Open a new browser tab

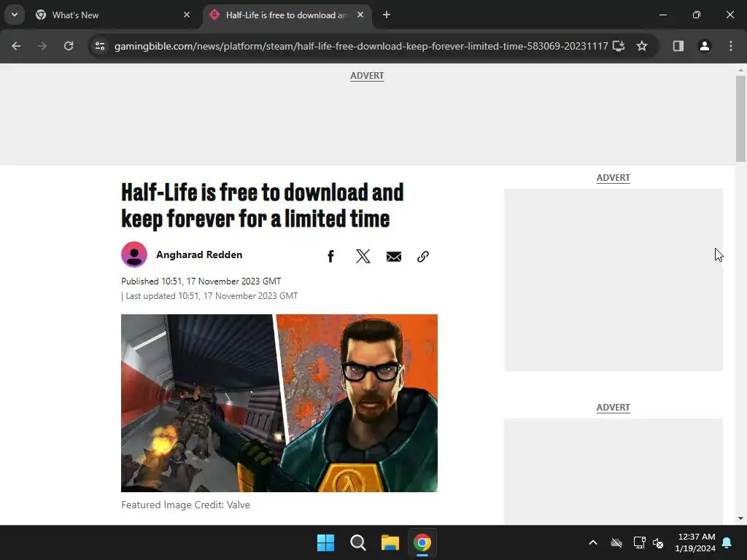[x=387, y=15]
